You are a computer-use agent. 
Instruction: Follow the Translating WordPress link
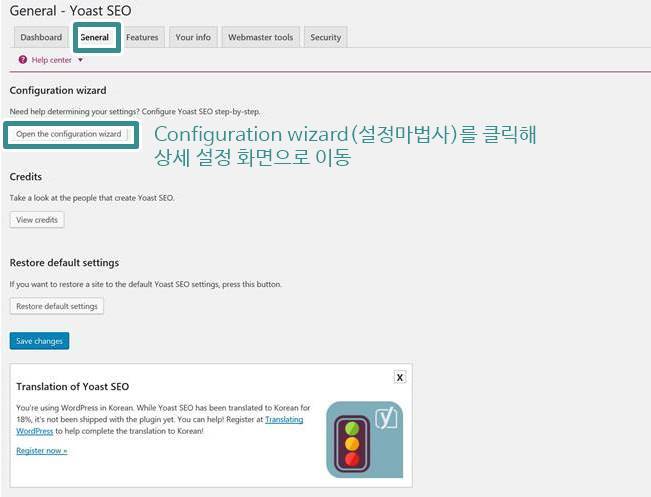pyautogui.click(x=160, y=425)
